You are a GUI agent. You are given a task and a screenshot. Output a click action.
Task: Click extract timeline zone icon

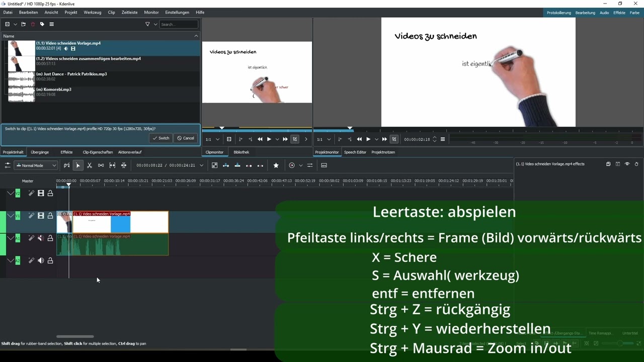tap(249, 165)
